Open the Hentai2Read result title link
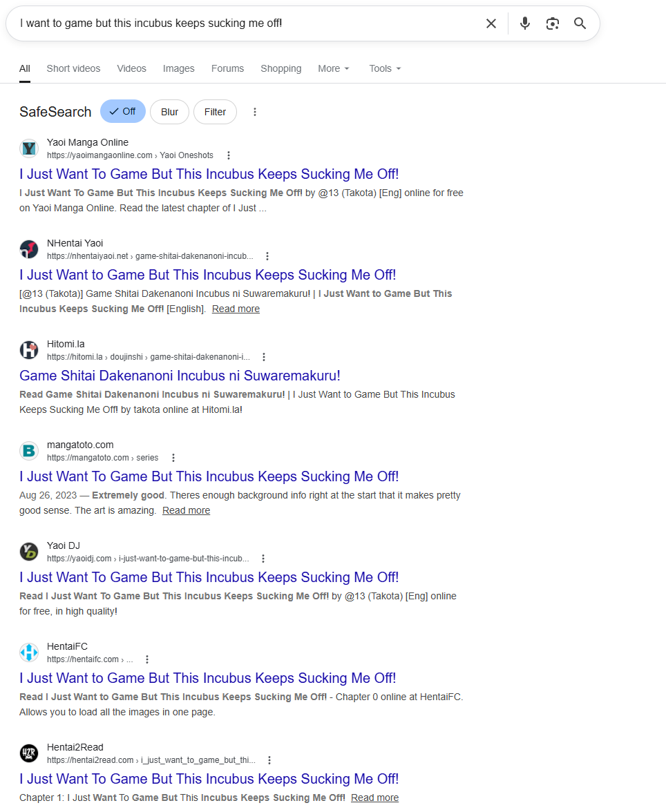This screenshot has width=666, height=812. click(209, 779)
